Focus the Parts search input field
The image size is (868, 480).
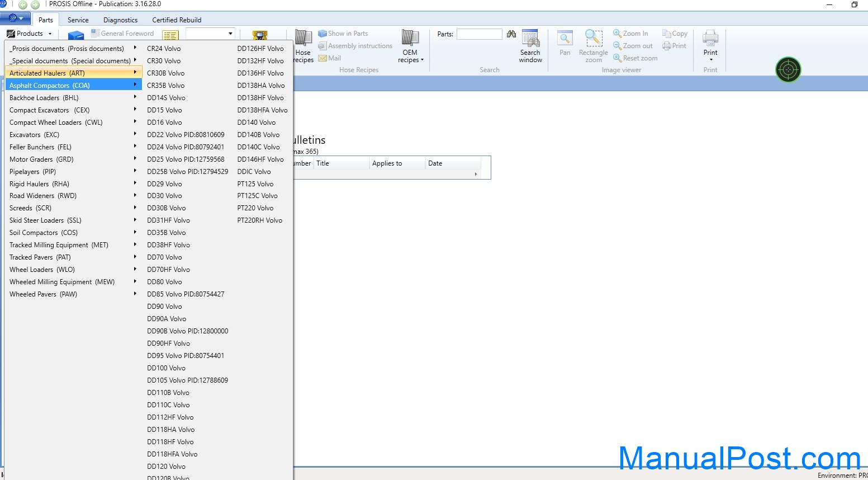point(480,34)
